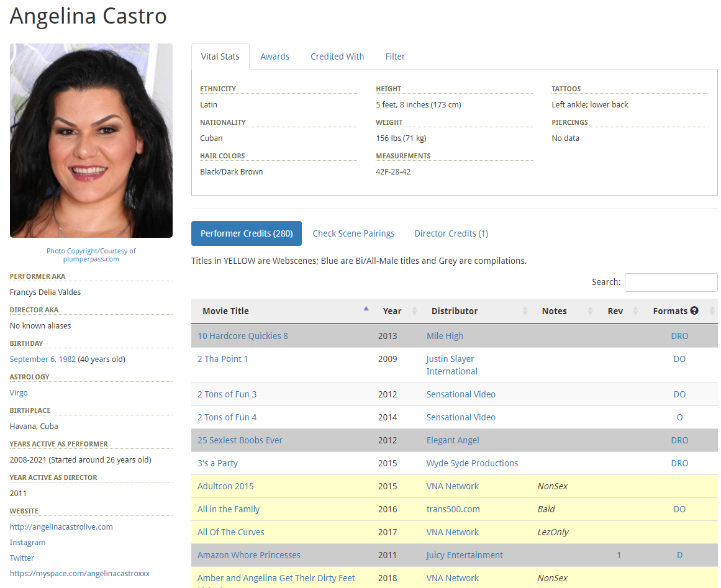The image size is (721, 588).
Task: Open the Awards tab
Action: tap(274, 57)
